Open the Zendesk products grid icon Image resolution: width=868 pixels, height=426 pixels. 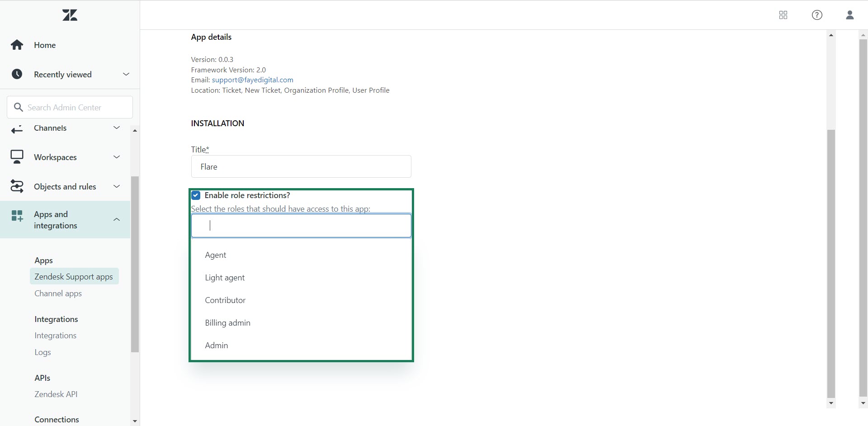[x=783, y=15]
